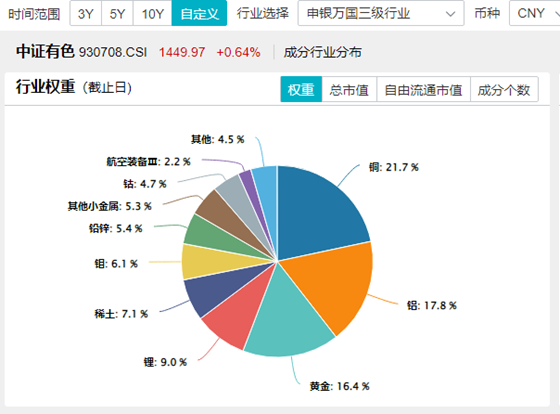Click the label 黄金: 16.4 %
Viewport: 560px width, 414px height.
pyautogui.click(x=339, y=386)
